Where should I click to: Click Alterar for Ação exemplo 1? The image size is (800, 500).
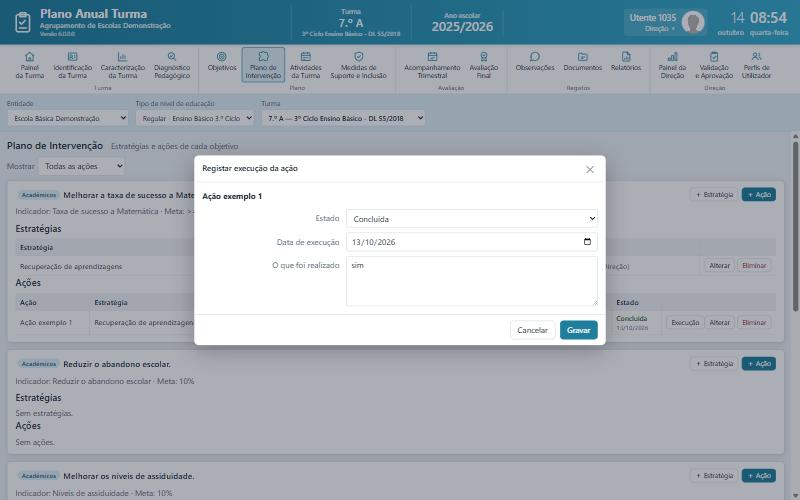pos(719,322)
